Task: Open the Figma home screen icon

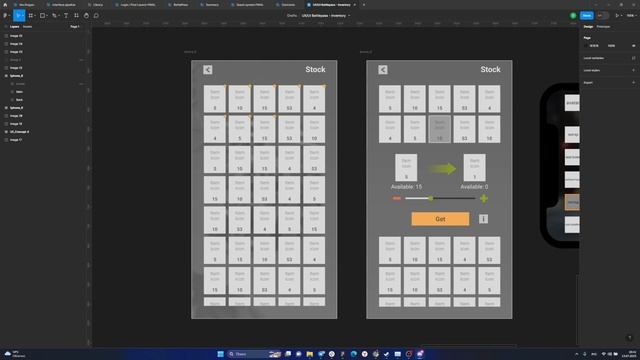Action: (x=5, y=4)
